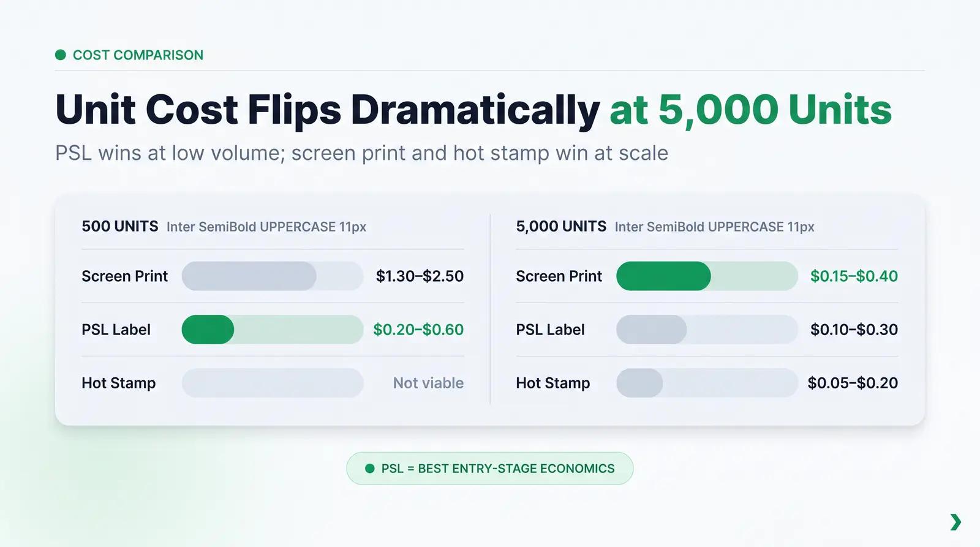Click the 500 UNITS column heading
Screen dimensions: 980x547
[120, 227]
